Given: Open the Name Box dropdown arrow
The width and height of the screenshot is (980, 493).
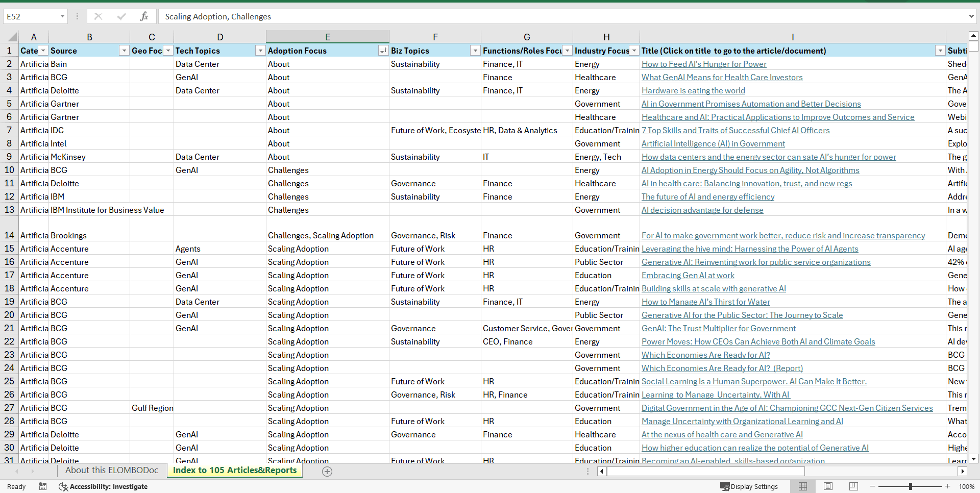Looking at the screenshot, I should [62, 16].
